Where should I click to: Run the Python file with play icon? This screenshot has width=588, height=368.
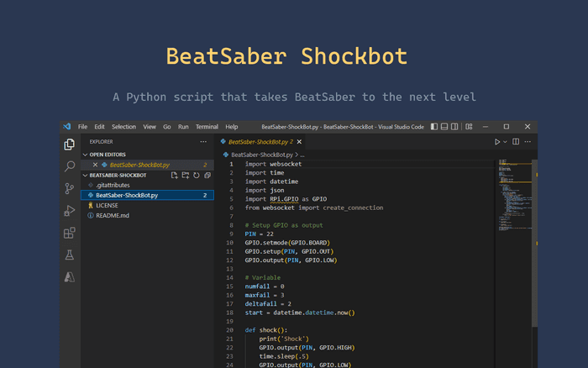click(x=497, y=142)
